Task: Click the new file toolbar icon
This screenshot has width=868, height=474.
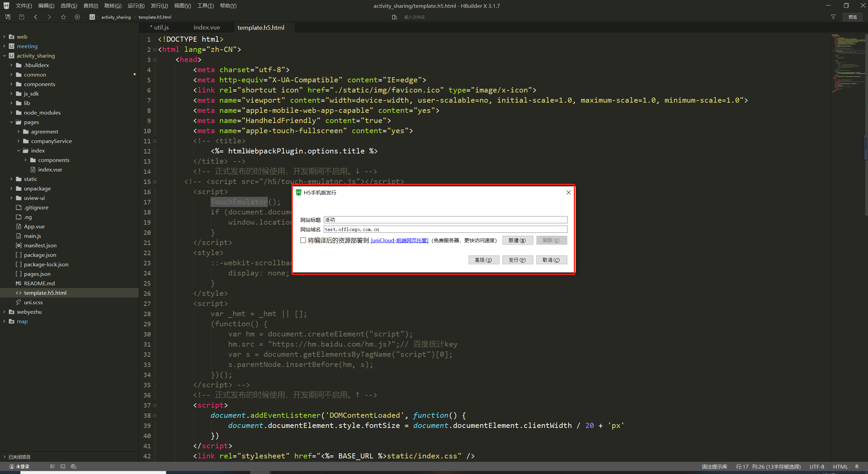Action: pos(8,17)
